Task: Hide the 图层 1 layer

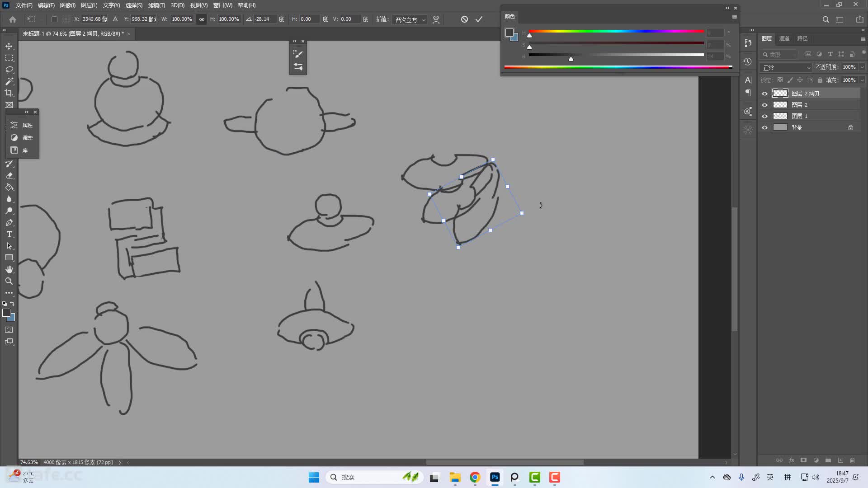Action: (764, 116)
